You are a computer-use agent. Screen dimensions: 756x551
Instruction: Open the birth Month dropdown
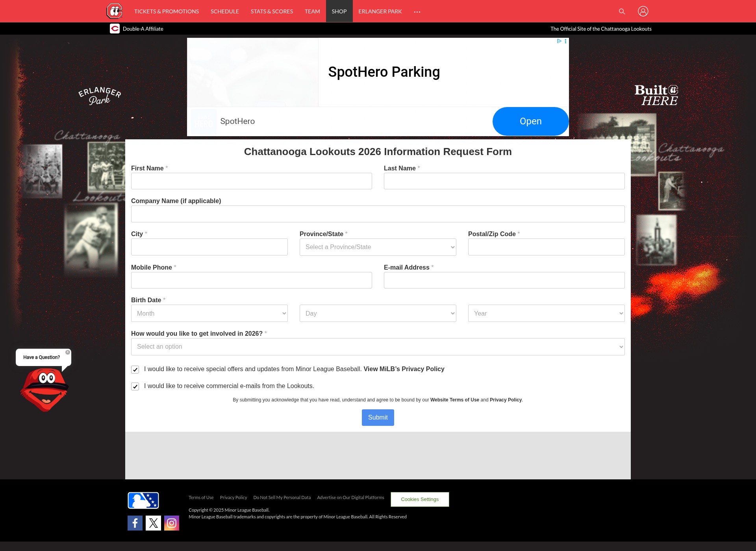(209, 313)
